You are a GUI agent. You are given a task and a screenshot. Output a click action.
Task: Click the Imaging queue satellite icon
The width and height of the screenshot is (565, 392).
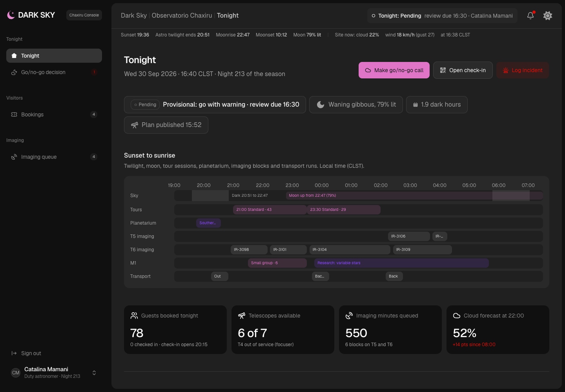[x=14, y=157]
